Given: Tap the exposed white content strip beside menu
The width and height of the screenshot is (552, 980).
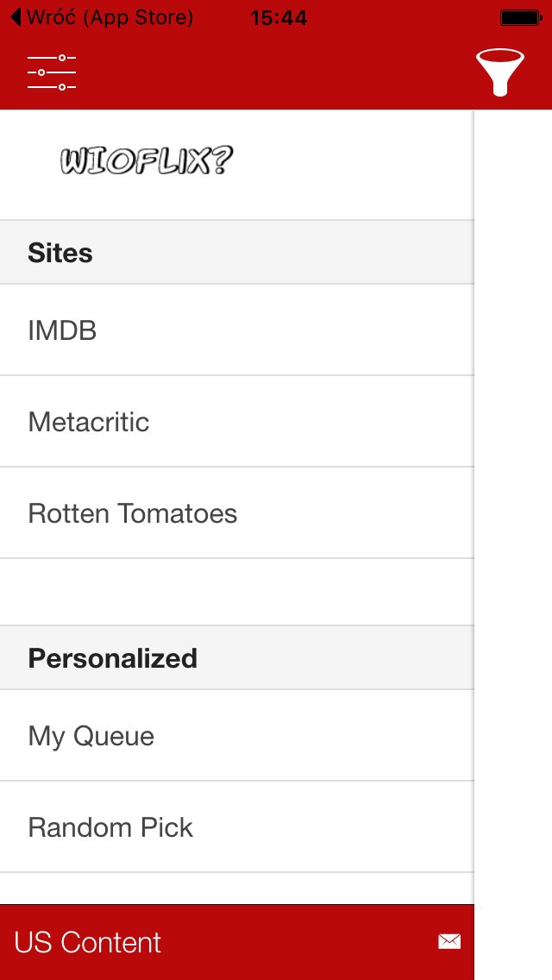Looking at the screenshot, I should pos(513,544).
